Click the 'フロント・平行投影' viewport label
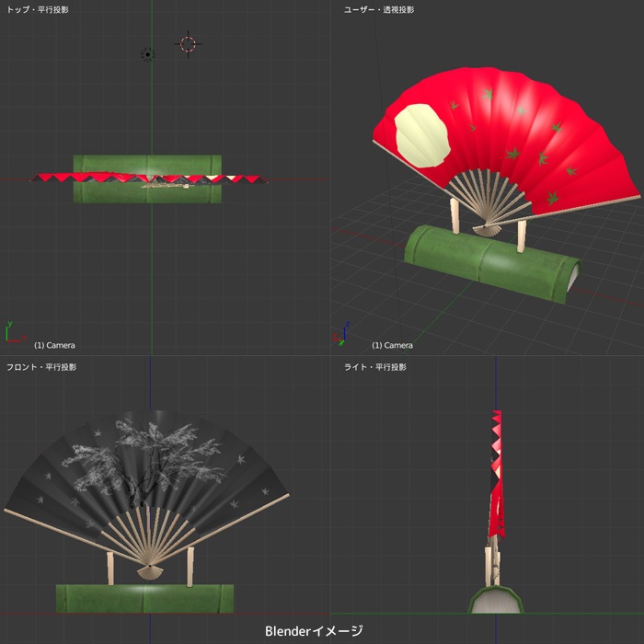The height and width of the screenshot is (644, 644). tap(41, 367)
